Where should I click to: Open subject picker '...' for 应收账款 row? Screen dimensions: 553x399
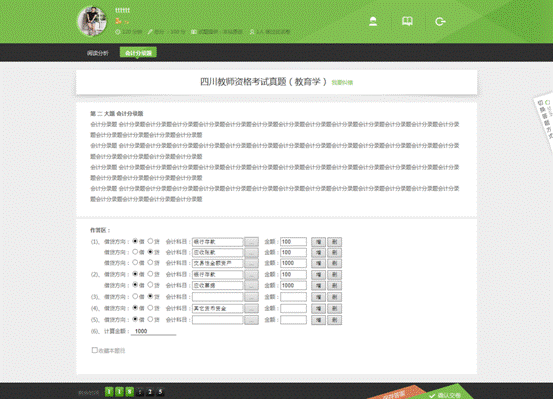coord(251,253)
